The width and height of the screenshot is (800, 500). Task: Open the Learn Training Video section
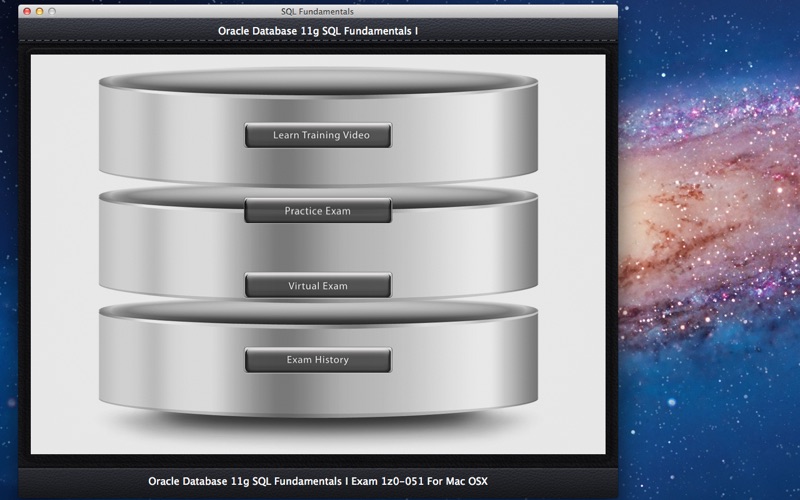[318, 135]
